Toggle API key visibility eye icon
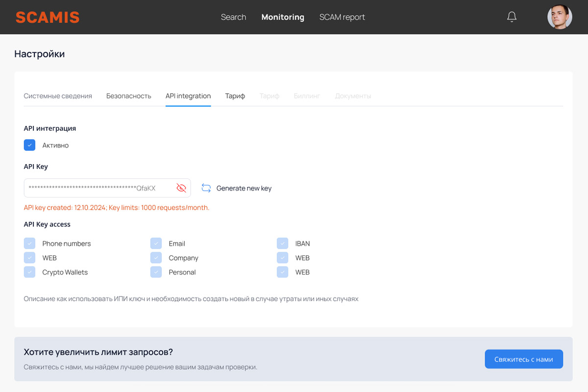The width and height of the screenshot is (588, 392). pos(181,188)
